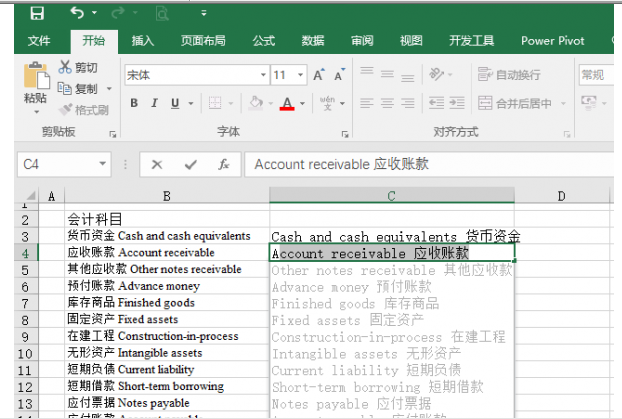Click the 常规 number format box
The image size is (622, 419).
click(597, 75)
